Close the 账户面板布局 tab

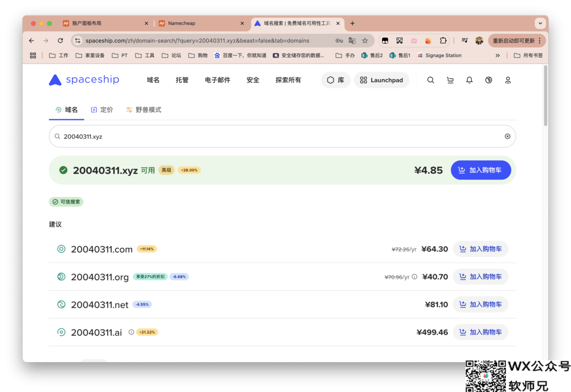(146, 23)
